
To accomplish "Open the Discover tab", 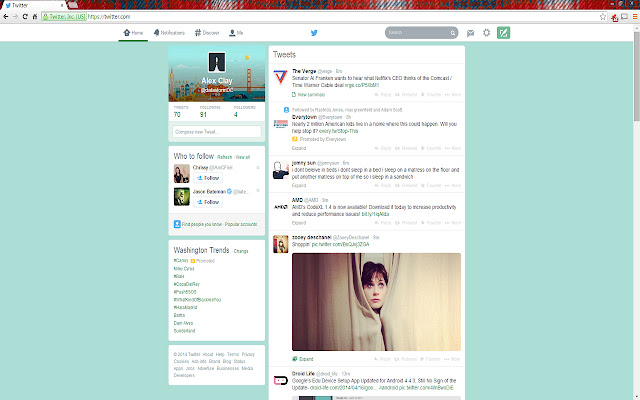I will click(x=207, y=33).
